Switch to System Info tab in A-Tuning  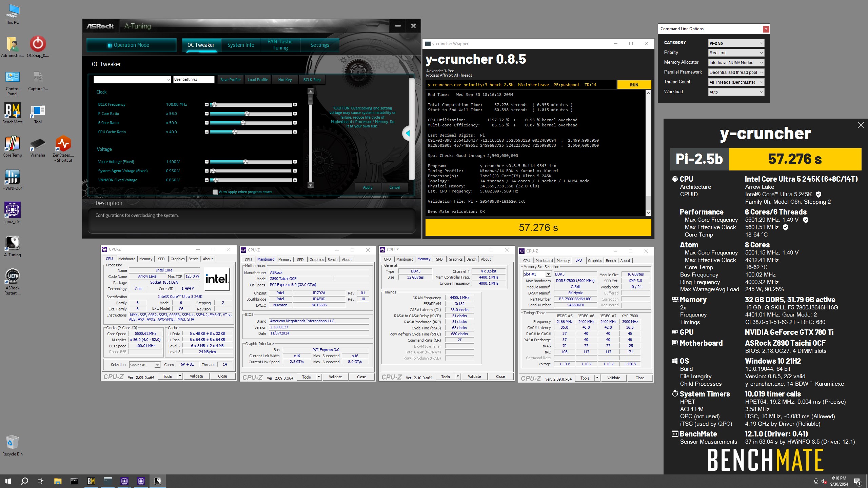click(241, 45)
